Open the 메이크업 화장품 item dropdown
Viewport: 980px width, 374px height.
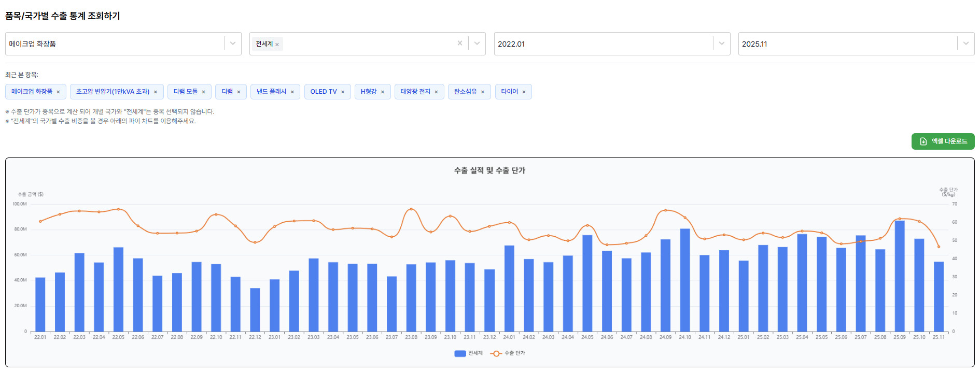point(233,44)
